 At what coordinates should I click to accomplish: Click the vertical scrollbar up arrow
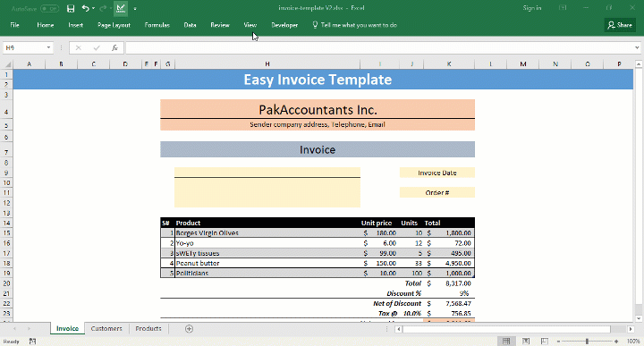point(639,64)
